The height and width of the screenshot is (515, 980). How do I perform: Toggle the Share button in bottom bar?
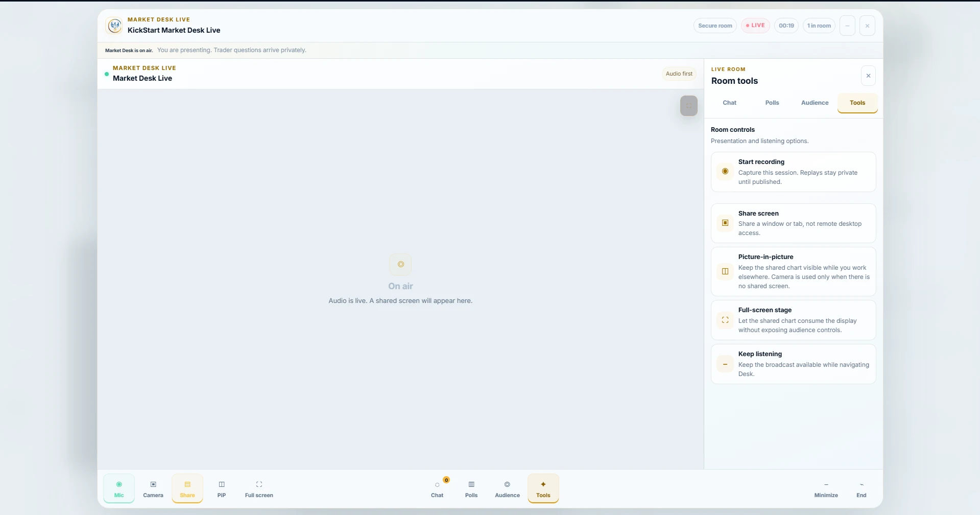click(187, 488)
